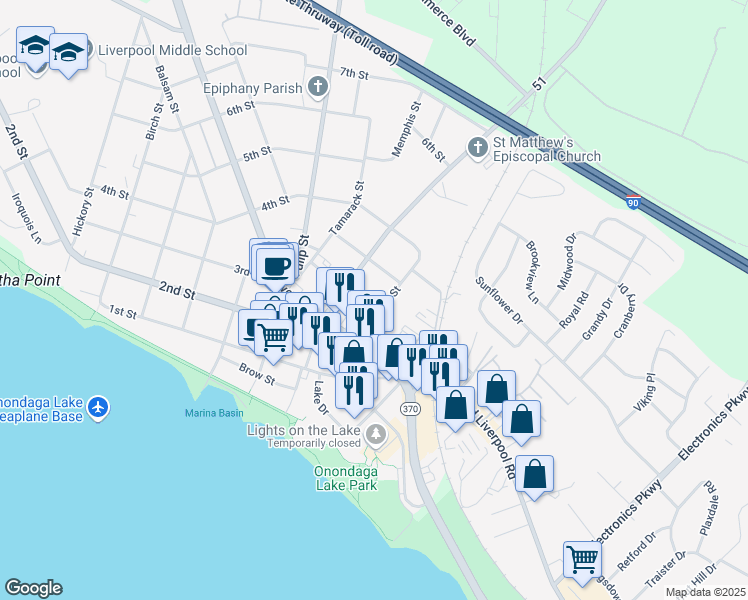The image size is (748, 600).
Task: Select the Onondaga Lake Seaplane Base airplane icon
Action: pyautogui.click(x=97, y=407)
